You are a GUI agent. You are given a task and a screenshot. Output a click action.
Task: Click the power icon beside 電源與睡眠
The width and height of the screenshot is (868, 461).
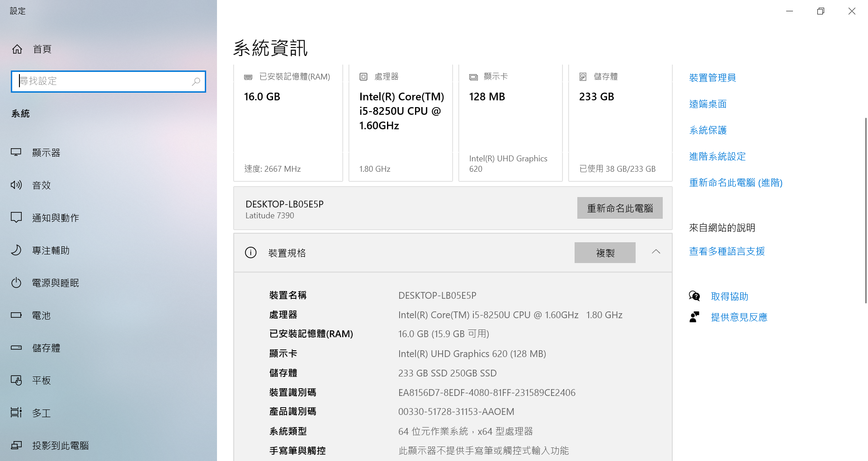point(16,282)
